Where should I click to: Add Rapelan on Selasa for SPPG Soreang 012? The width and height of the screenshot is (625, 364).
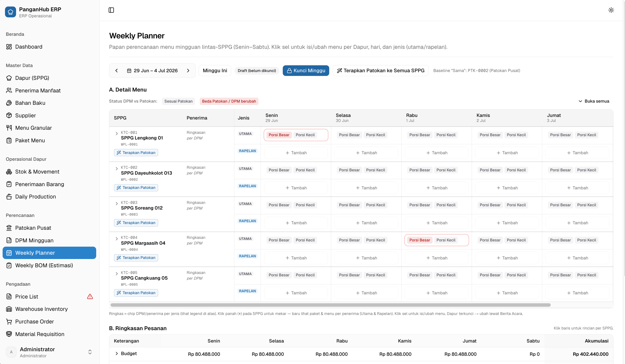coord(366,223)
